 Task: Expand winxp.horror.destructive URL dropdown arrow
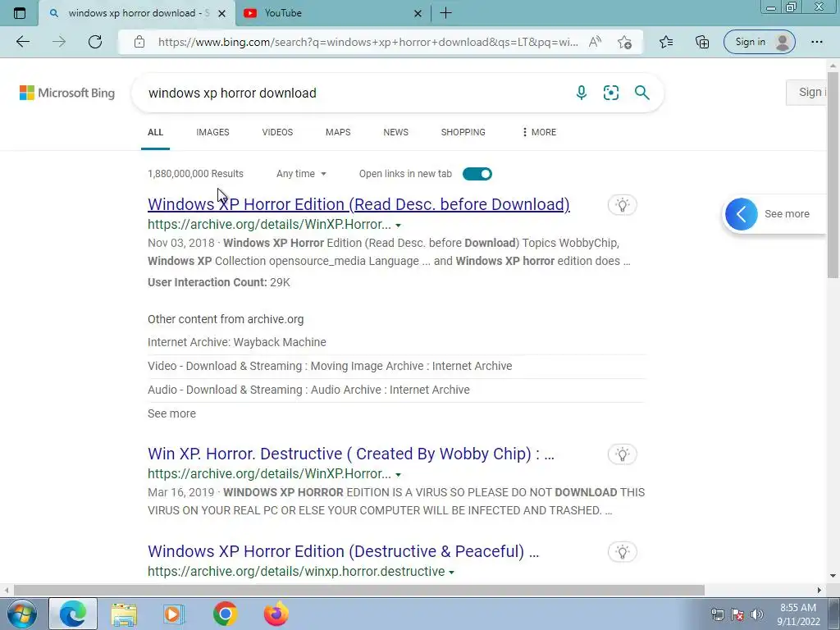click(452, 573)
